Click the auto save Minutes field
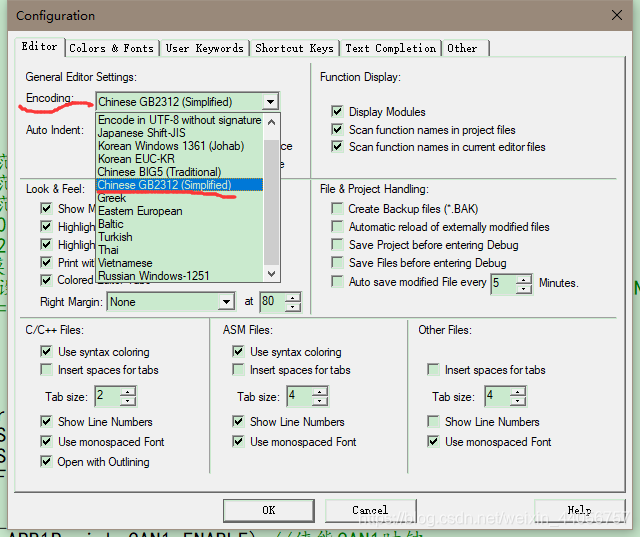640x537 pixels. click(x=503, y=283)
